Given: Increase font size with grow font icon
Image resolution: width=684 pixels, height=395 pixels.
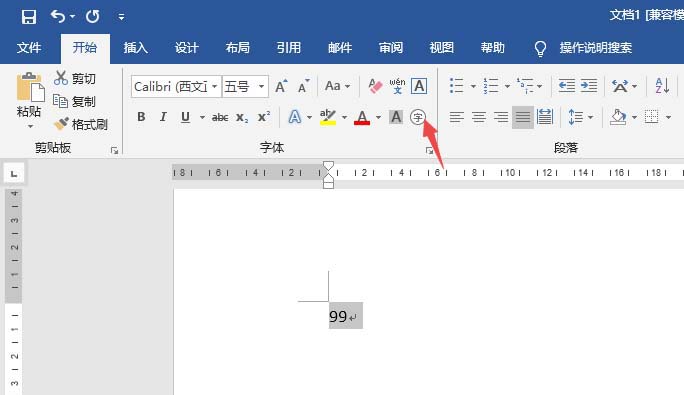Looking at the screenshot, I should point(281,86).
